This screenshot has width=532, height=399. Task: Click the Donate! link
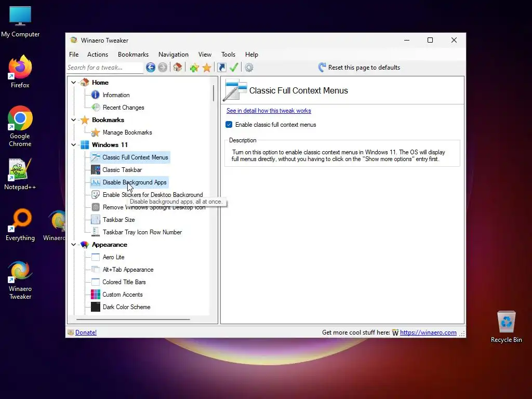pyautogui.click(x=86, y=332)
